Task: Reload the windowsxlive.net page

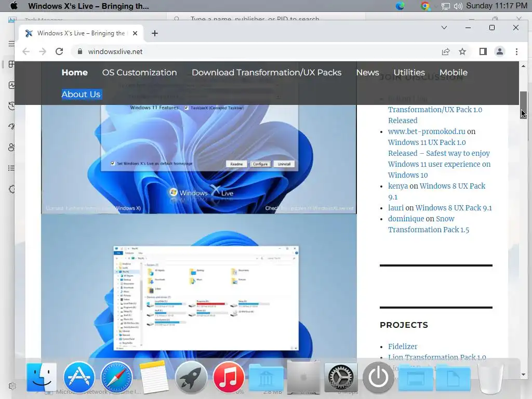Action: click(59, 51)
